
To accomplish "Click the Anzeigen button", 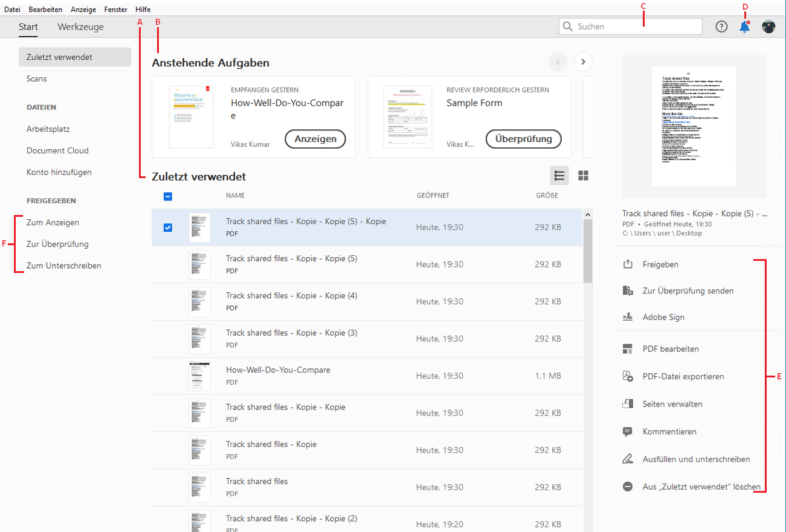I will (x=315, y=139).
